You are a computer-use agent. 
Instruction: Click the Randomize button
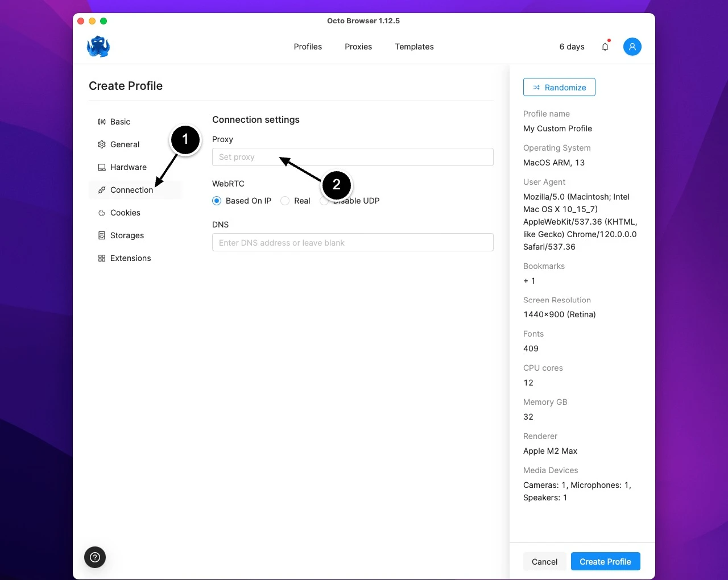click(559, 87)
